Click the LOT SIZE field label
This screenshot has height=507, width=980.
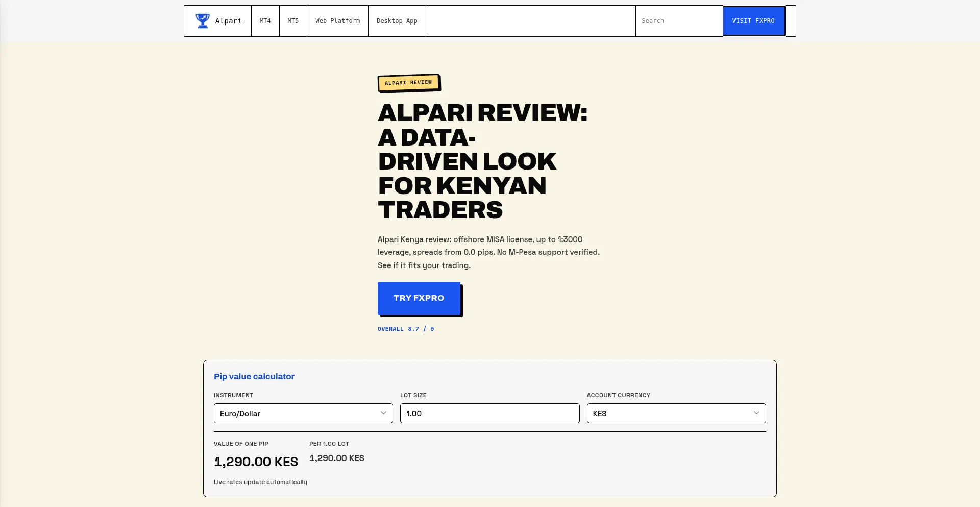pyautogui.click(x=413, y=395)
